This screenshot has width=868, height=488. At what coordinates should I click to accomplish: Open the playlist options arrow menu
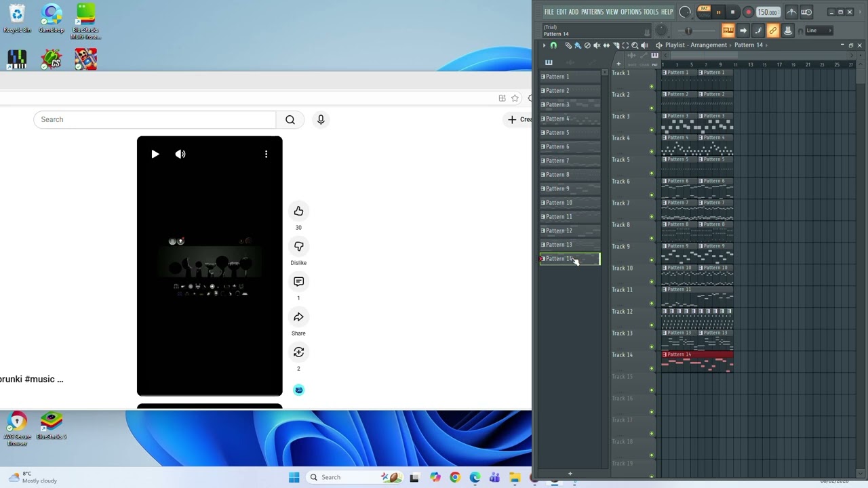click(544, 45)
